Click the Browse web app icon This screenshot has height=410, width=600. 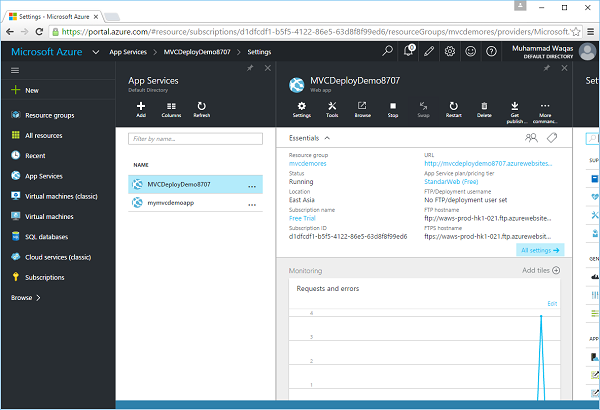tap(362, 106)
